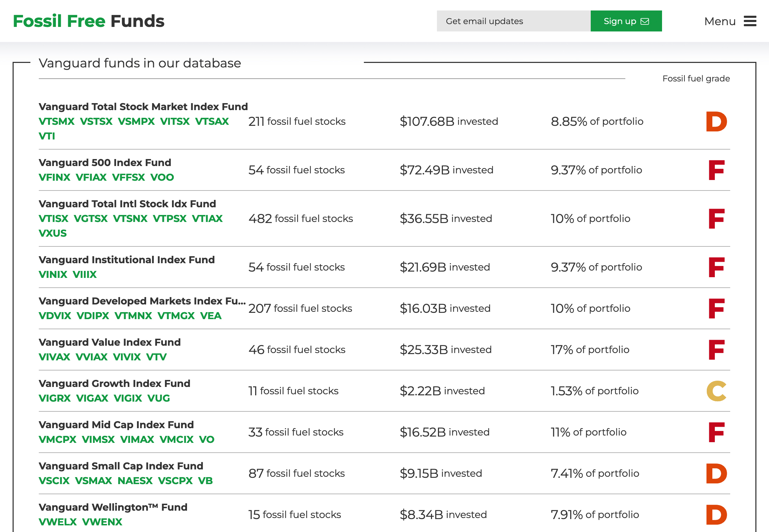Open the VSMAX ticker link
Viewport: 769px width, 532px height.
(x=94, y=481)
